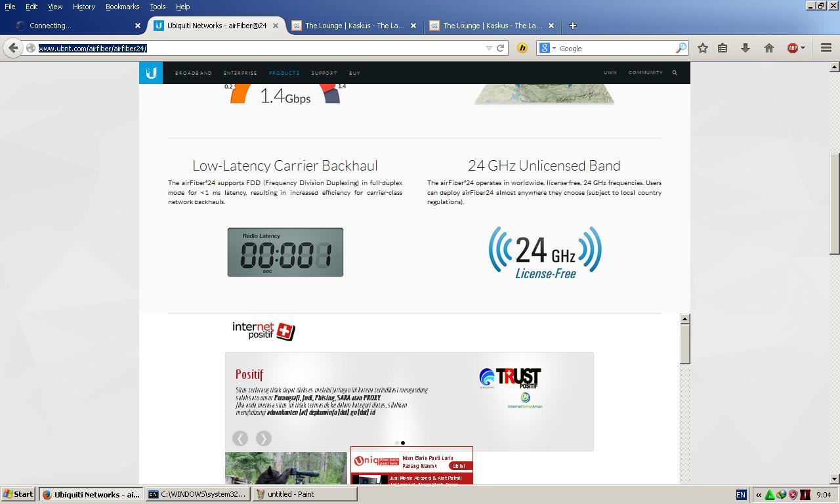The width and height of the screenshot is (840, 504).
Task: Click the previous slide arrow in Positif banner
Action: click(x=240, y=438)
